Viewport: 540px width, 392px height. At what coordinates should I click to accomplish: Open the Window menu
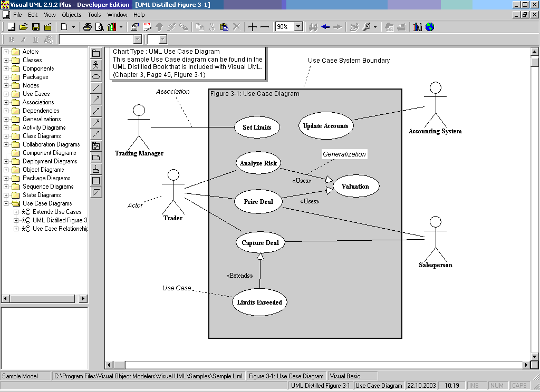117,15
